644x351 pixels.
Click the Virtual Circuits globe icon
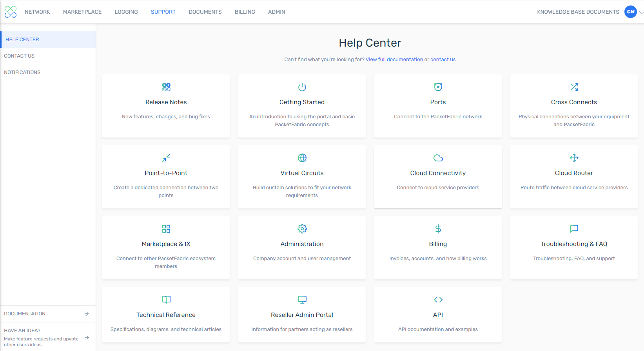pyautogui.click(x=302, y=158)
